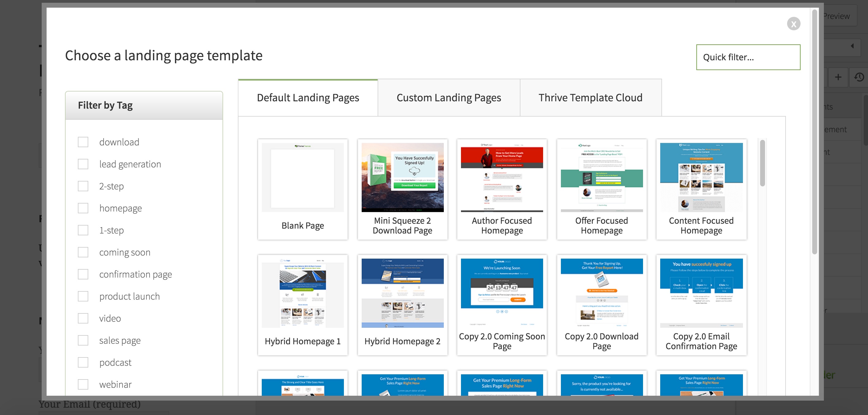Switch to the Custom Landing Pages tab

click(x=449, y=98)
